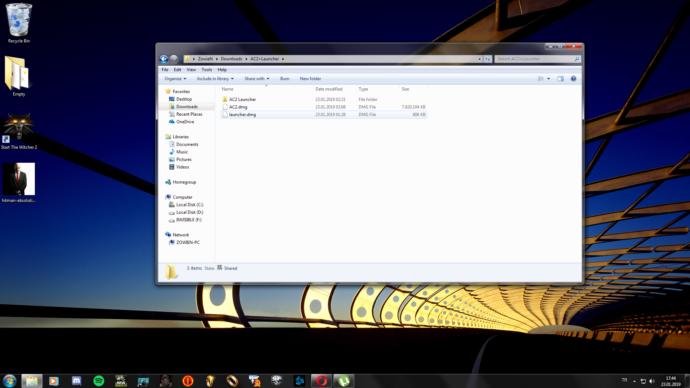Expand the view options dropdown arrow
The width and height of the screenshot is (690, 388).
pyautogui.click(x=548, y=79)
